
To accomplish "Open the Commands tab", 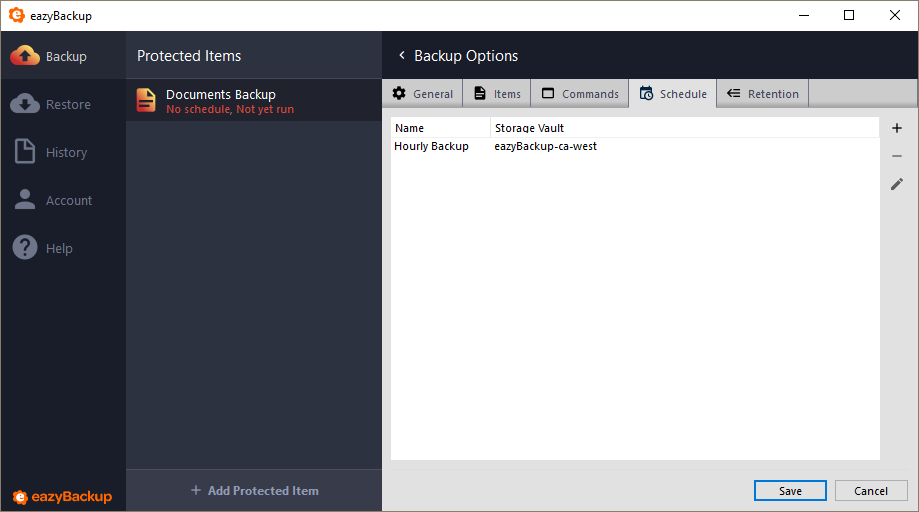I will tap(580, 94).
